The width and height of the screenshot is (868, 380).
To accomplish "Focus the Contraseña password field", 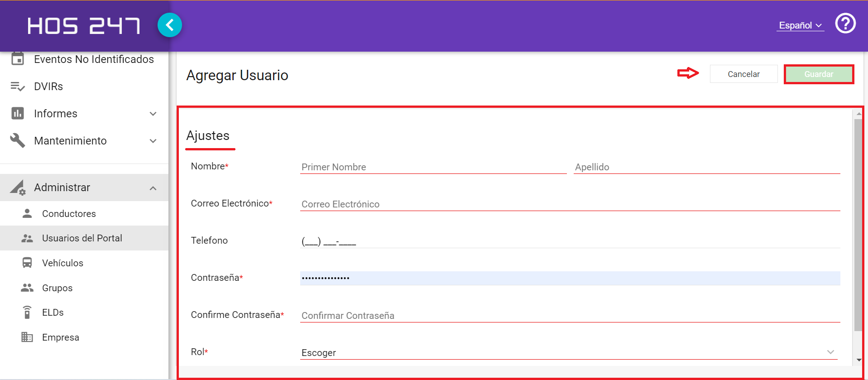I will (570, 278).
